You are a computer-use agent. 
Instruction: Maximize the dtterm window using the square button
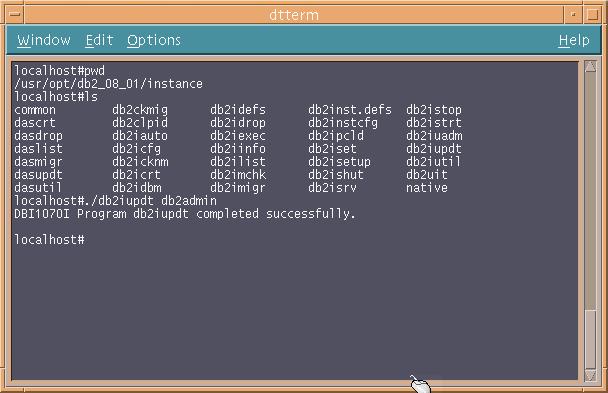[592, 15]
